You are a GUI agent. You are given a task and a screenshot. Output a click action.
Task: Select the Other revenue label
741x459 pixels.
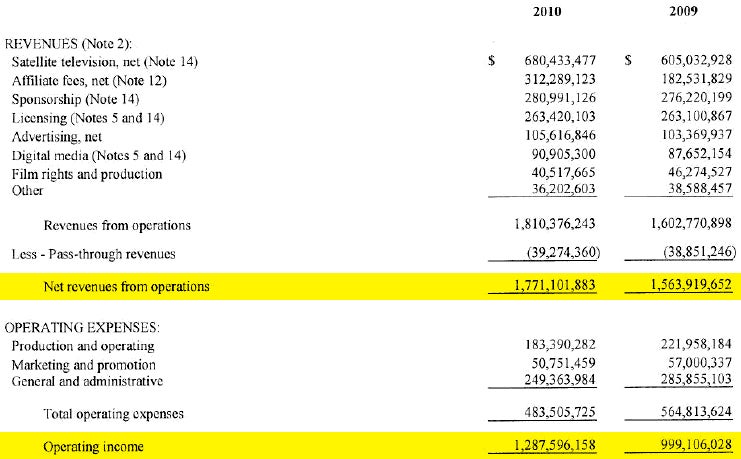27,191
